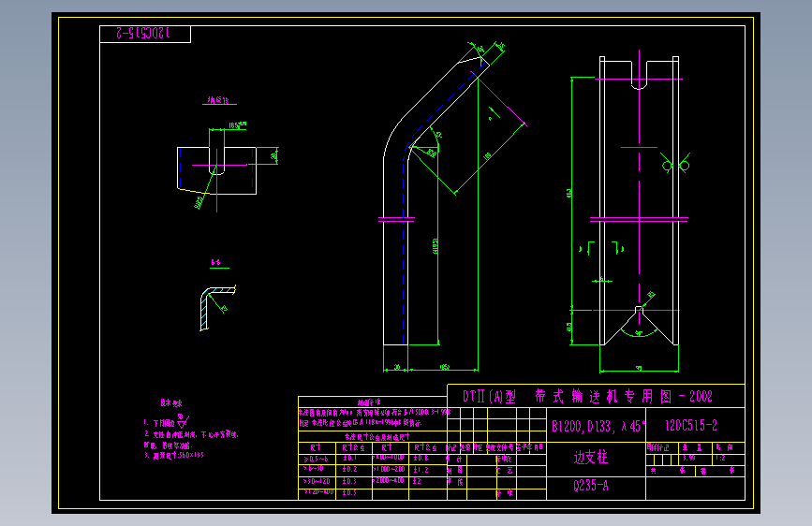Select the tolerance cell '±0.3'
Screen dimensions: 812x526
[x=349, y=481]
